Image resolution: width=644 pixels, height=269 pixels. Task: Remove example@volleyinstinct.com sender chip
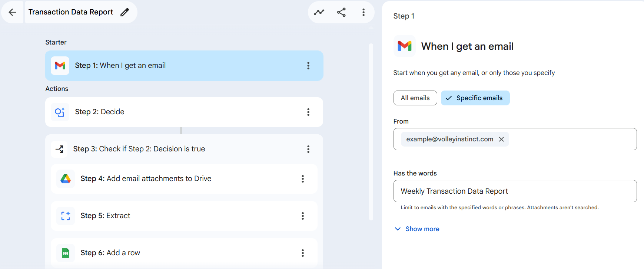501,139
